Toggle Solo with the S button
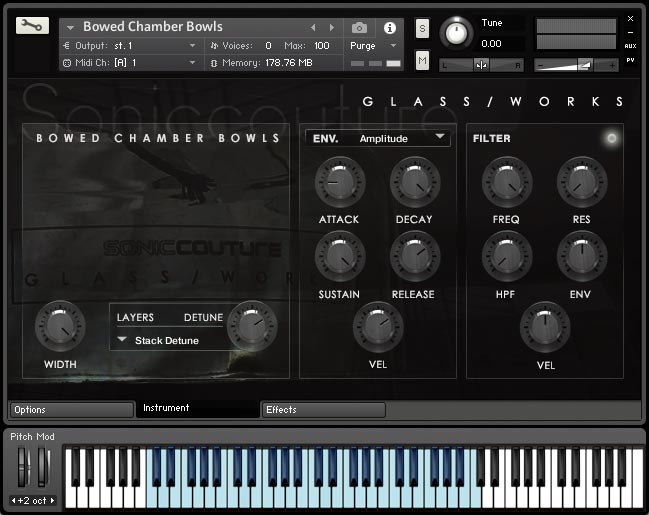This screenshot has width=649, height=515. tap(422, 29)
